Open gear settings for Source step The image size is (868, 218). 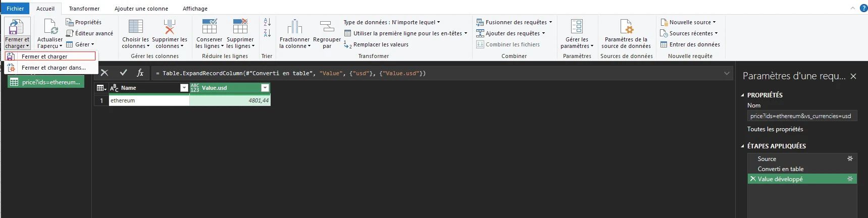point(850,158)
